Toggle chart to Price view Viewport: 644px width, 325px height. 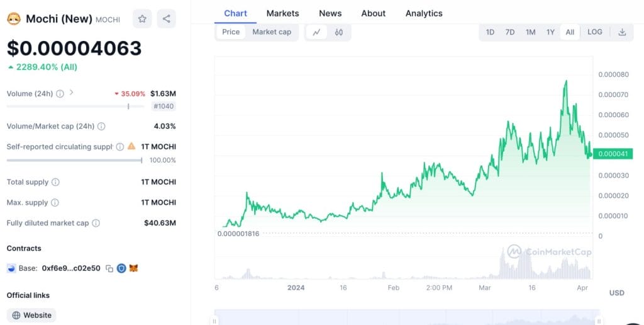(231, 32)
